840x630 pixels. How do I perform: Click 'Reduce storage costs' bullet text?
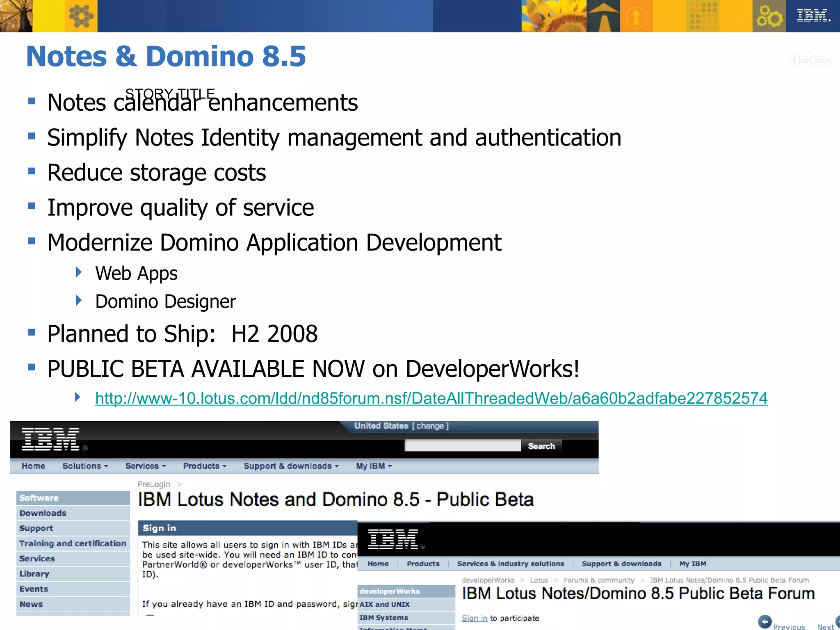(x=157, y=173)
